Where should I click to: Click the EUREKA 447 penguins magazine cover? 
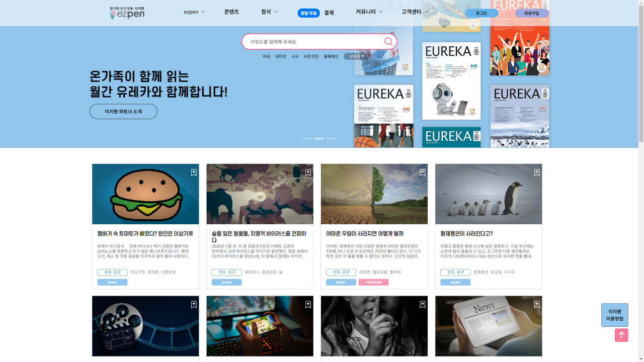[520, 116]
